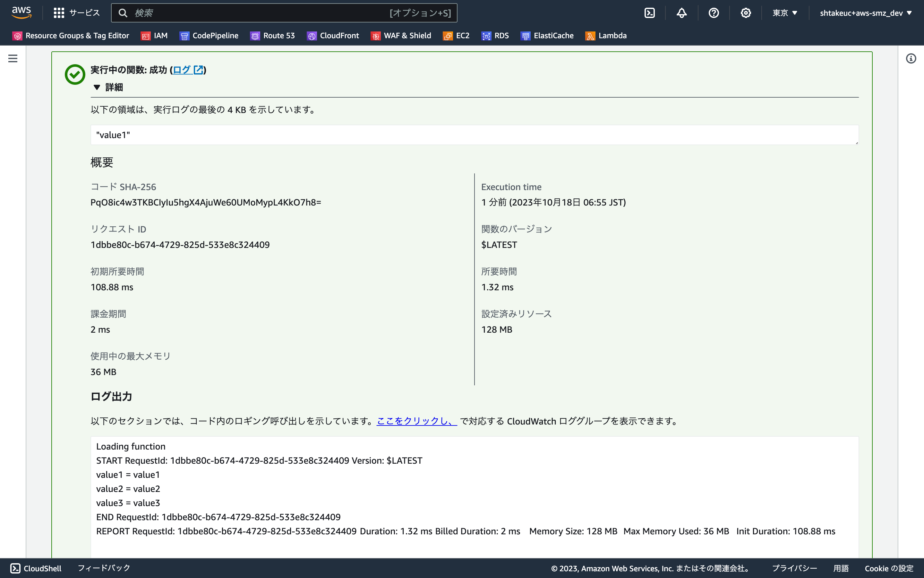Open the EC2 favorites shortcut label
Screen dimensions: 924x578
pos(463,36)
